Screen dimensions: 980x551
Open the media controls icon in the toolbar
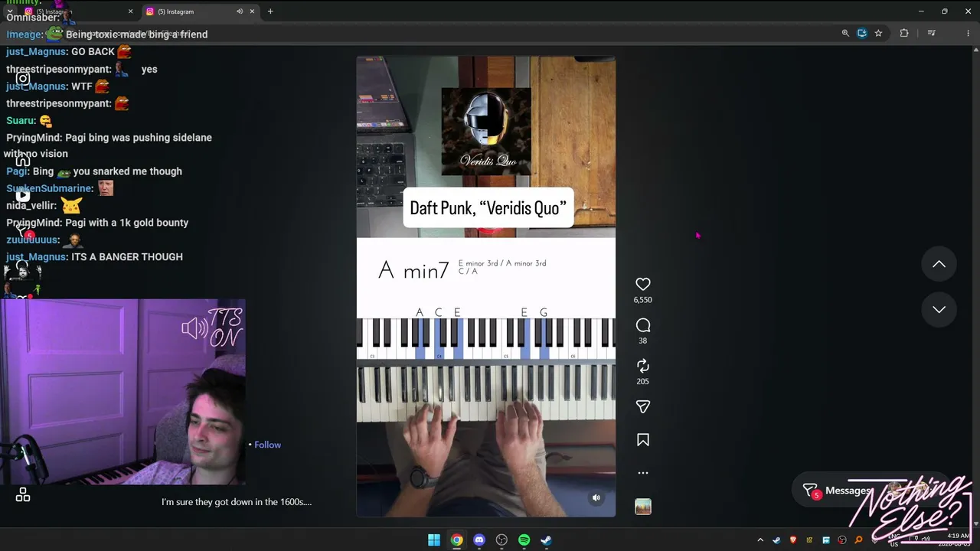[x=931, y=33]
